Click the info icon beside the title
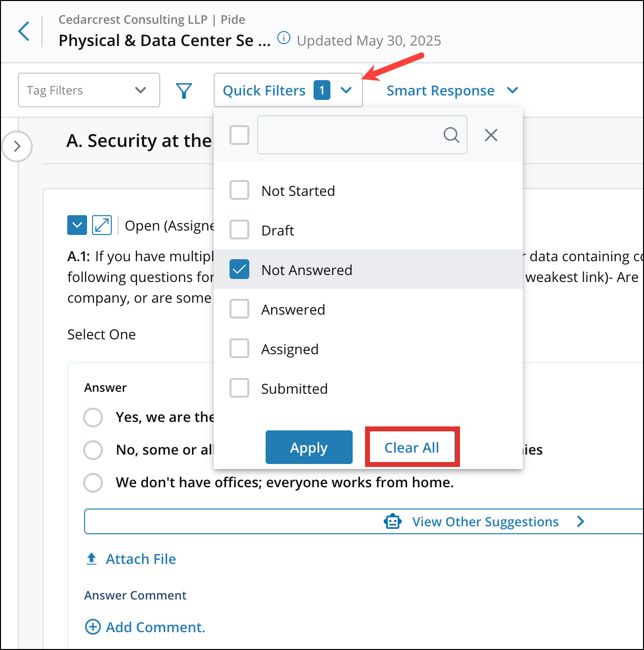The image size is (644, 650). coord(283,38)
